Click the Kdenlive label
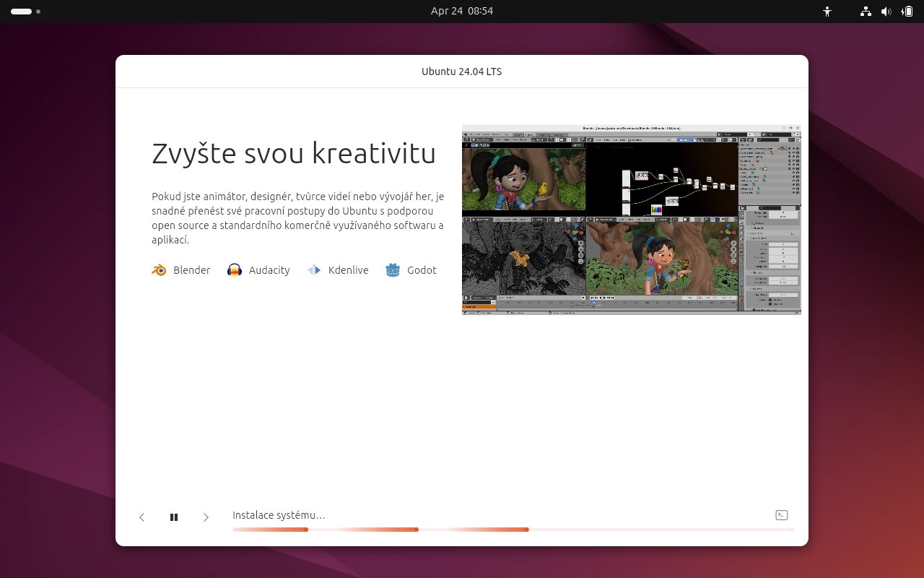 [x=348, y=270]
